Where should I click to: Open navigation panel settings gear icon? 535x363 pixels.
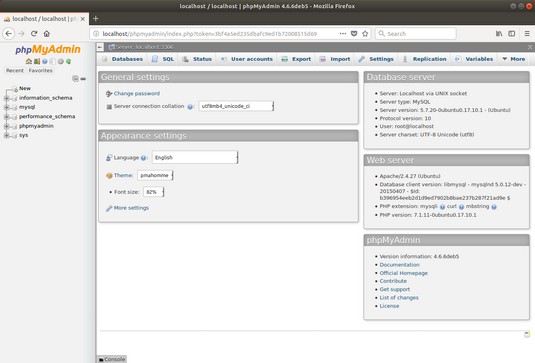tap(61, 61)
